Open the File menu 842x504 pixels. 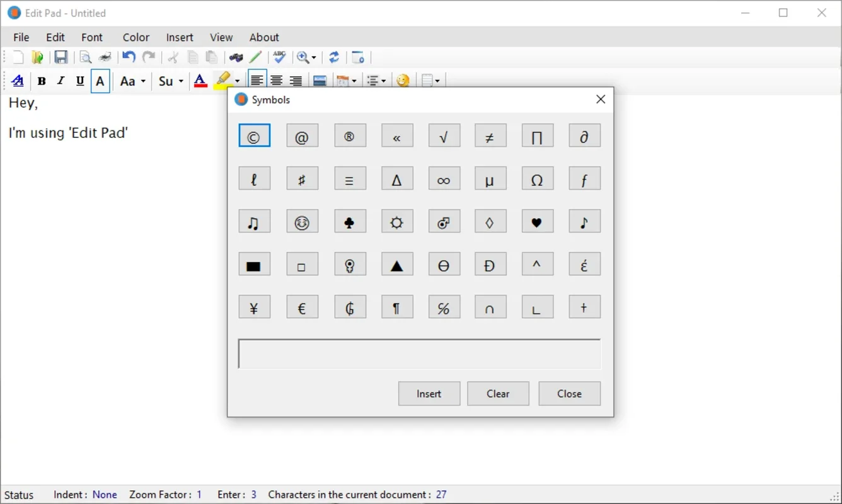tap(21, 37)
